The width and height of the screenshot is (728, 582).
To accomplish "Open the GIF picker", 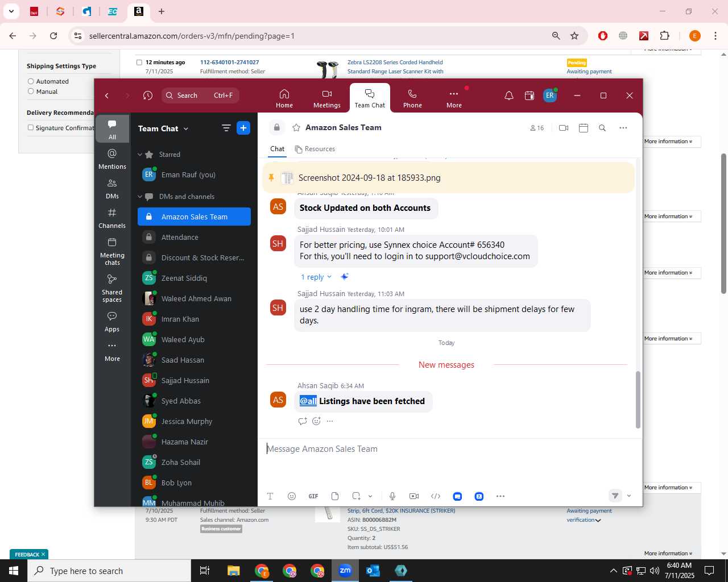I will (313, 496).
